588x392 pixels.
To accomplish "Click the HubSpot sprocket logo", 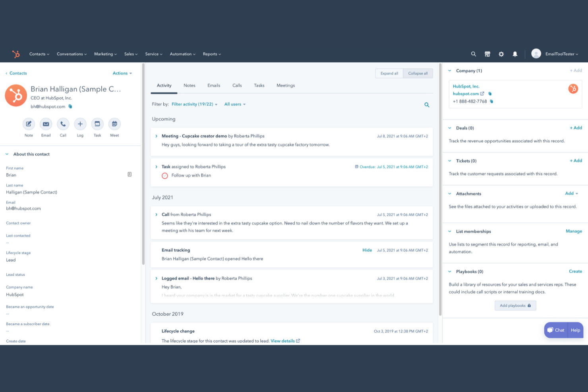I will 16,54.
